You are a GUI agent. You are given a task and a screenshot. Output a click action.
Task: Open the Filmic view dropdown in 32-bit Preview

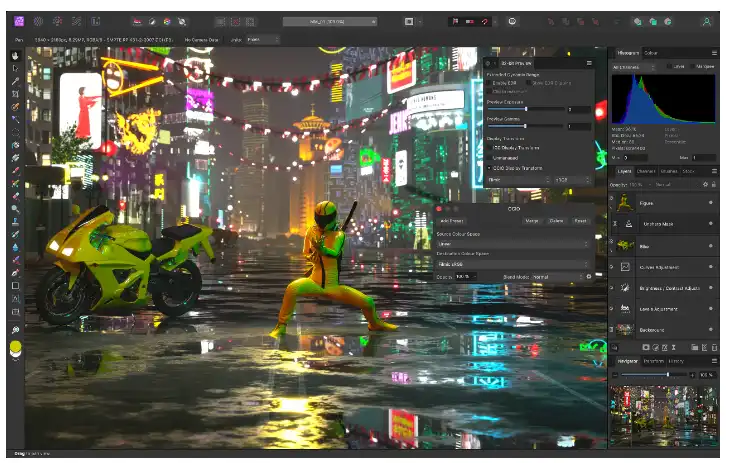click(518, 180)
